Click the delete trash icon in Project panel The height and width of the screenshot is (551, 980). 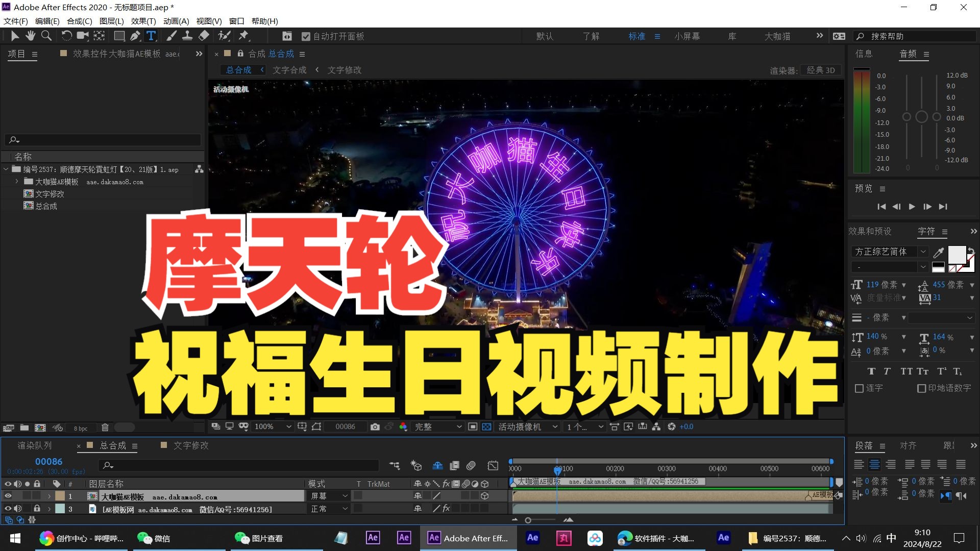point(105,428)
